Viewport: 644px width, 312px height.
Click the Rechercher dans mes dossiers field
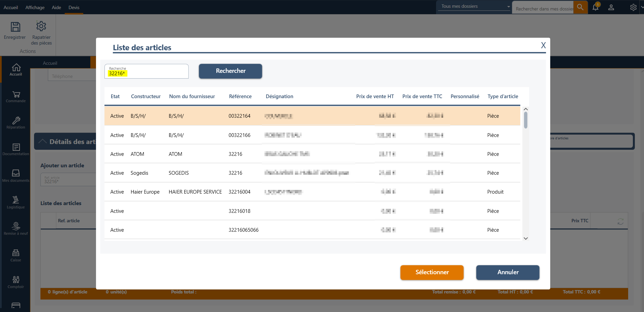pyautogui.click(x=543, y=8)
